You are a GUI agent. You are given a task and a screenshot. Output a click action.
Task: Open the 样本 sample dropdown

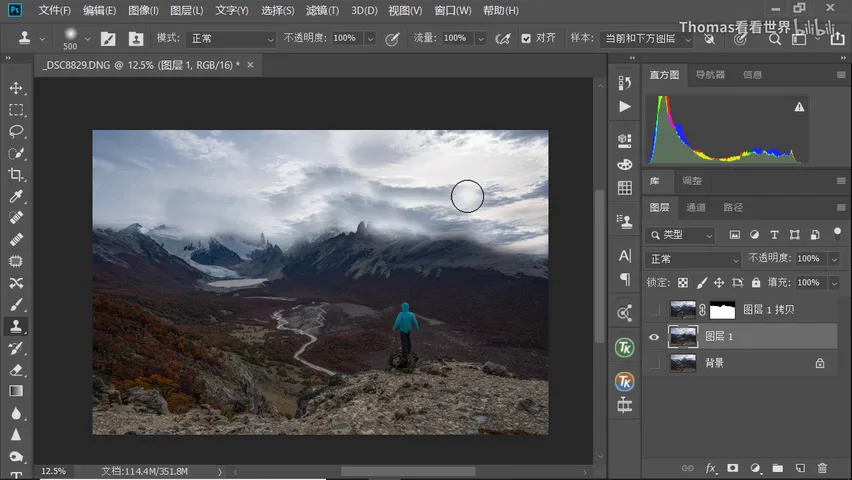[647, 39]
